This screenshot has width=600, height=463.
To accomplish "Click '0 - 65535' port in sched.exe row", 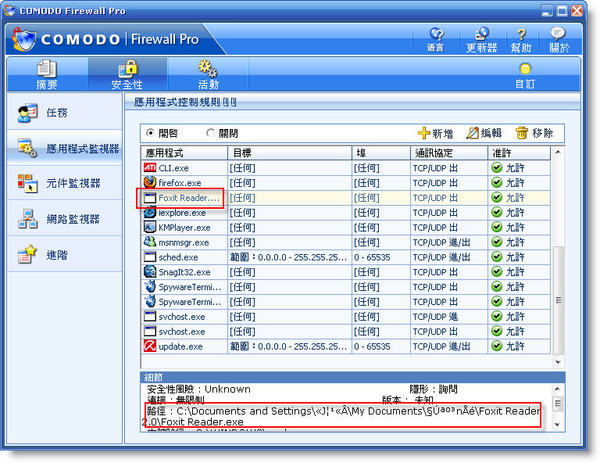I will point(372,258).
